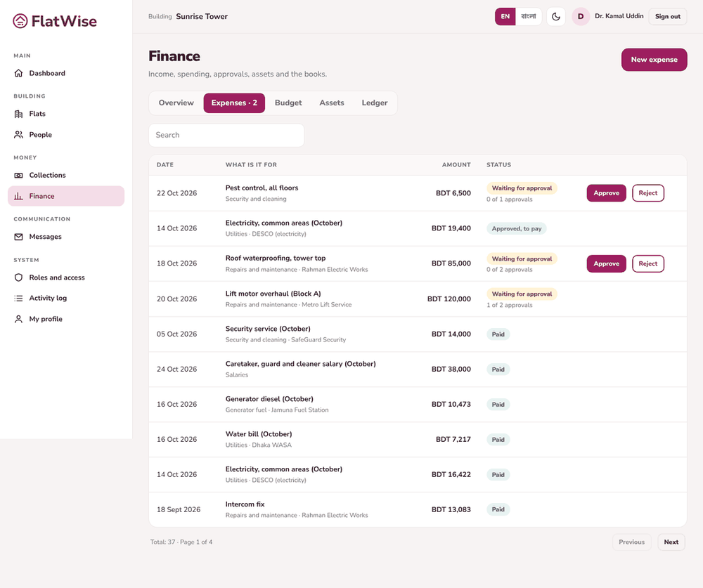This screenshot has height=588, width=703.
Task: Click the People icon in sidebar
Action: click(x=18, y=134)
